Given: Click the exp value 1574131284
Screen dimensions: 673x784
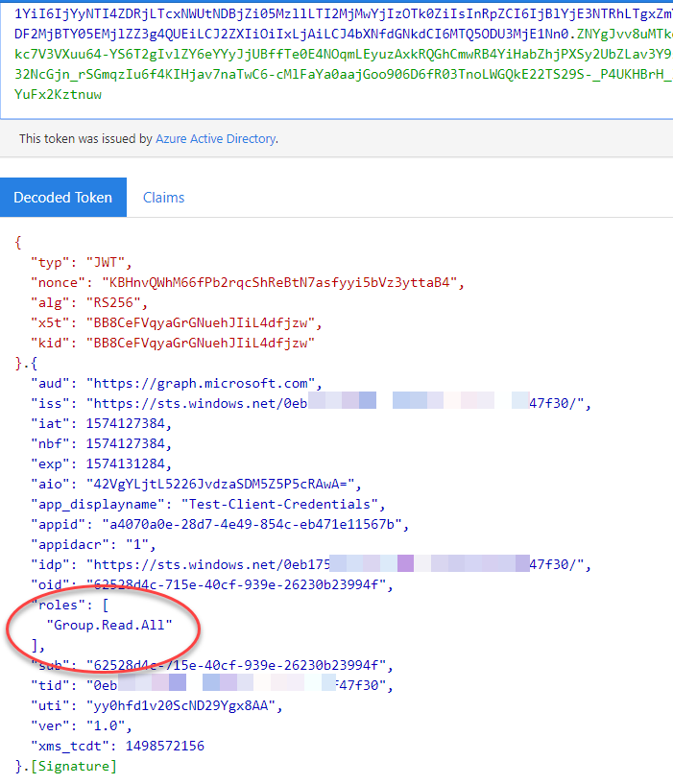Looking at the screenshot, I should 126,464.
